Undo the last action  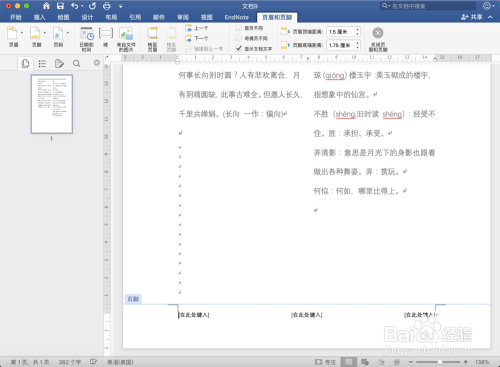[x=75, y=6]
